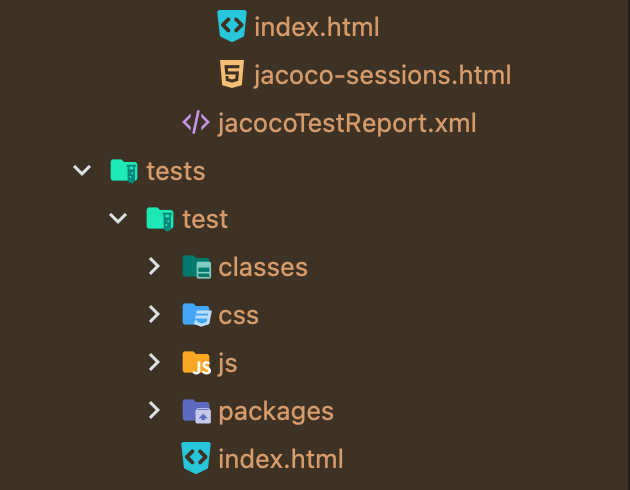The width and height of the screenshot is (630, 490).
Task: Expand the js folder chevron
Action: pyautogui.click(x=154, y=363)
